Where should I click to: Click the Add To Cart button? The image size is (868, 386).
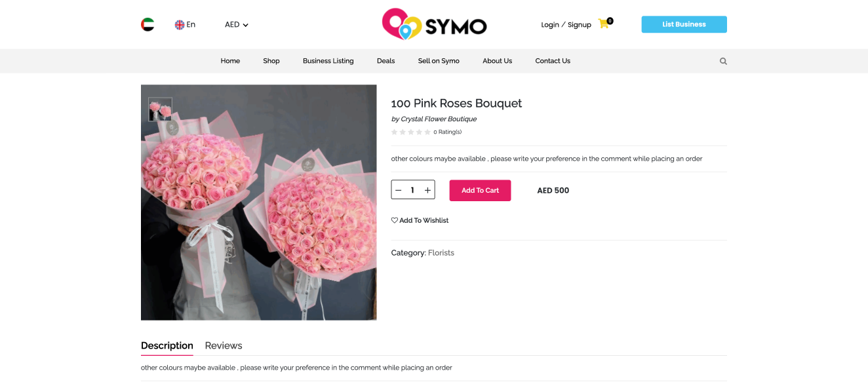(x=480, y=191)
